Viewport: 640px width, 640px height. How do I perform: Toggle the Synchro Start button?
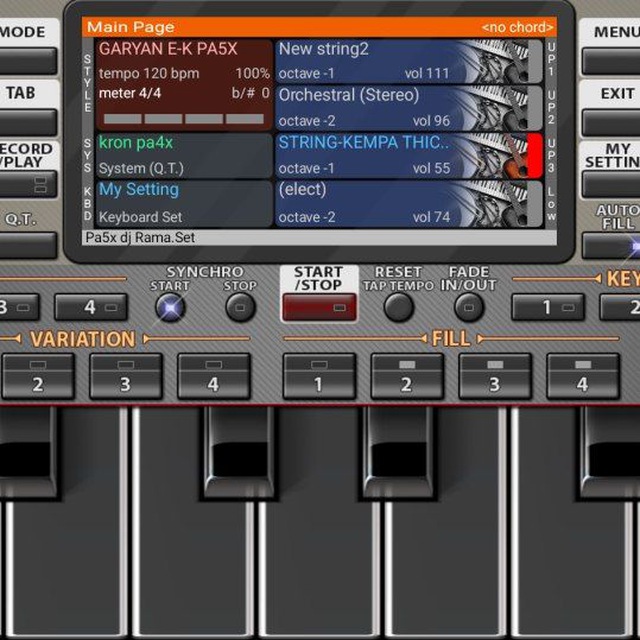pos(170,307)
